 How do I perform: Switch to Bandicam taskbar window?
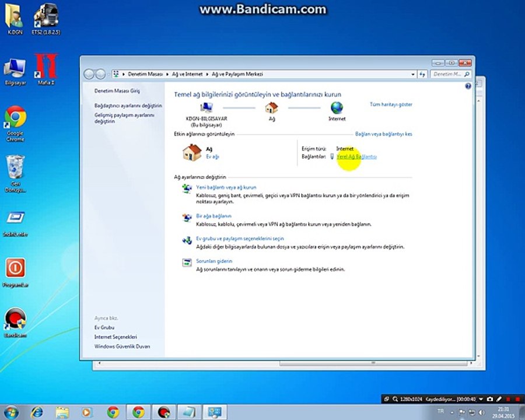[x=164, y=412]
